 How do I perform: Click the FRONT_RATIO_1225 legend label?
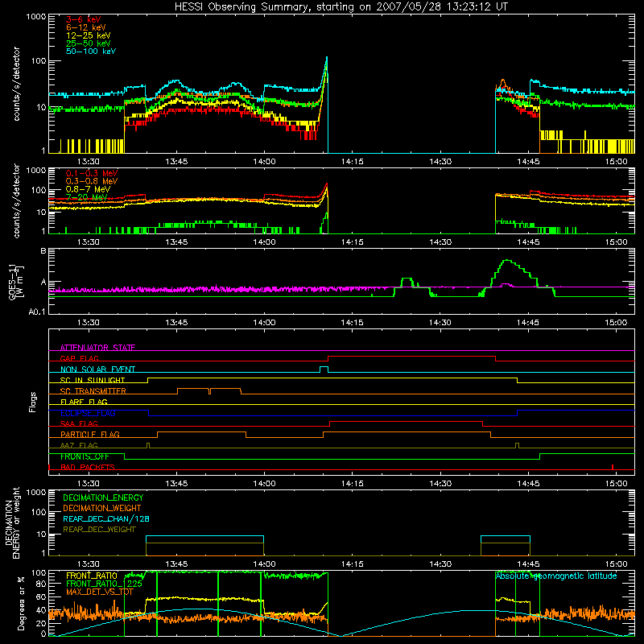pos(104,584)
